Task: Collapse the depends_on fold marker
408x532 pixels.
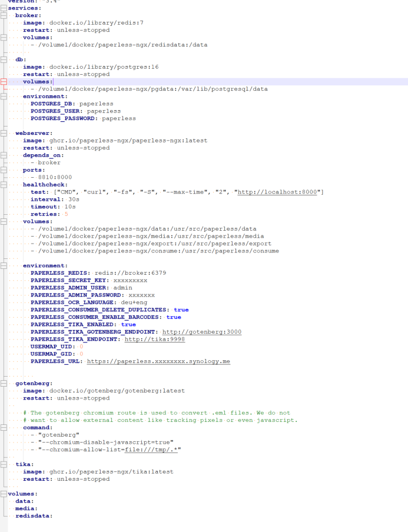Action: [4, 155]
